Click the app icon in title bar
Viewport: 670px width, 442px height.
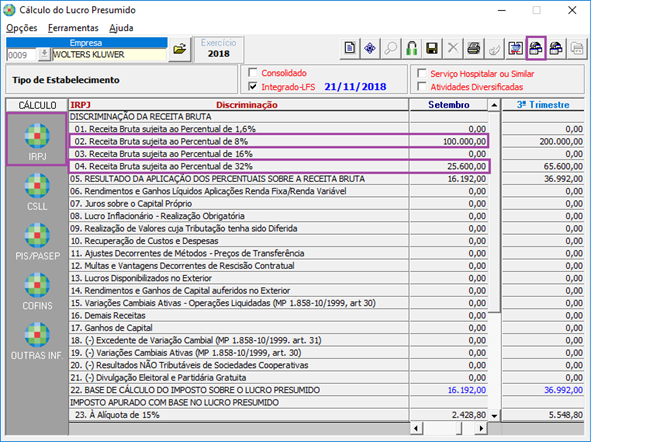click(x=9, y=10)
